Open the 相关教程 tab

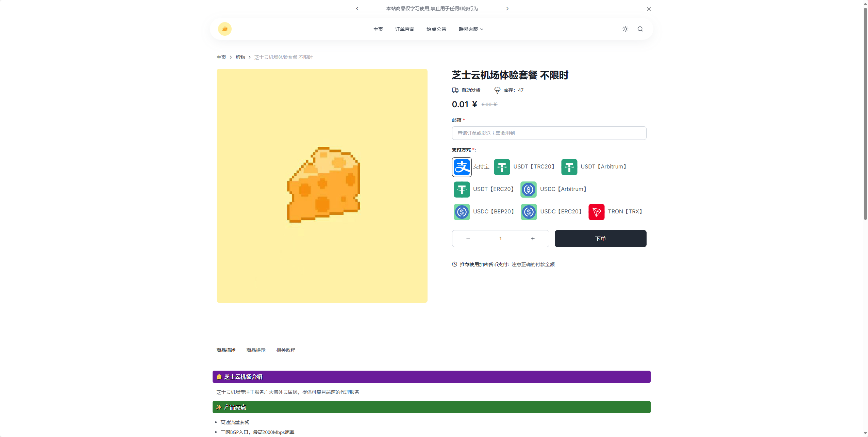pos(286,350)
